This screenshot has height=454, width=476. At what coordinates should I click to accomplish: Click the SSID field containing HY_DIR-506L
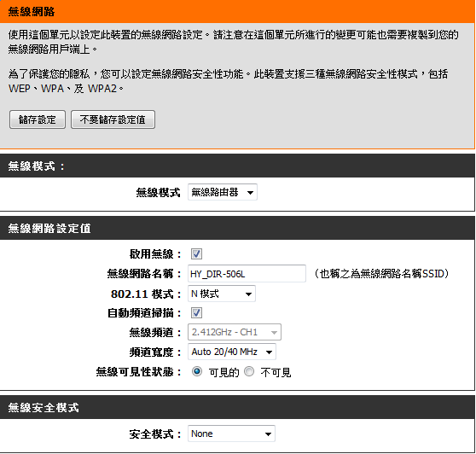[247, 274]
